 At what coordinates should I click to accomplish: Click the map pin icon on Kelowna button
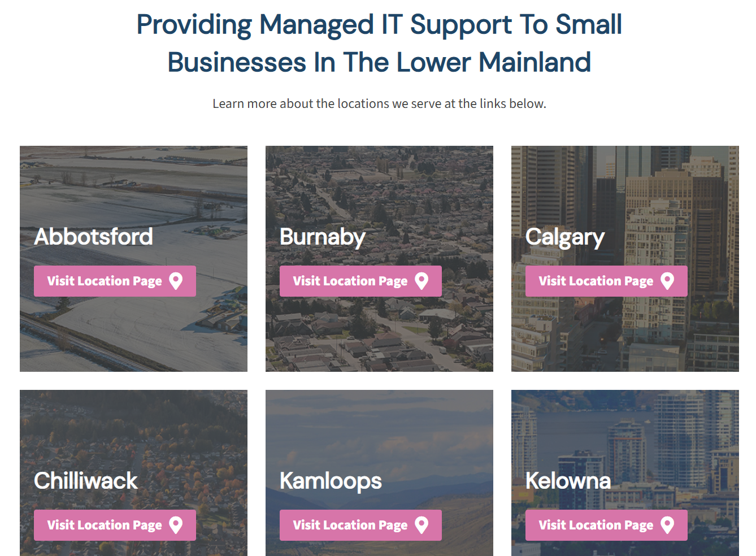click(668, 525)
